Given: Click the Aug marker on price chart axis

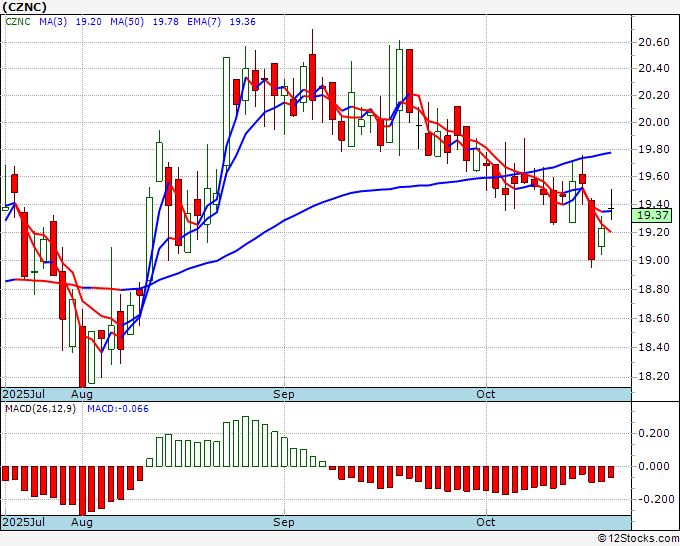Looking at the screenshot, I should [x=82, y=395].
